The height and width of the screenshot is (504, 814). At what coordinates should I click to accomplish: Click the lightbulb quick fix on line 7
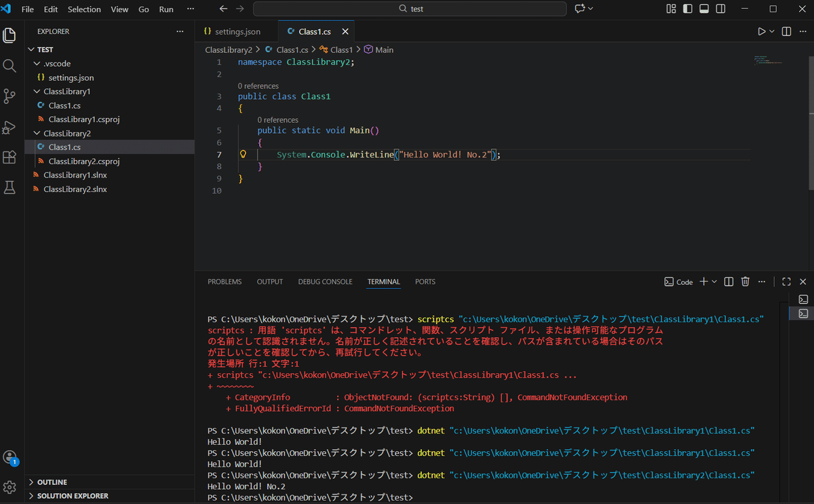[243, 154]
